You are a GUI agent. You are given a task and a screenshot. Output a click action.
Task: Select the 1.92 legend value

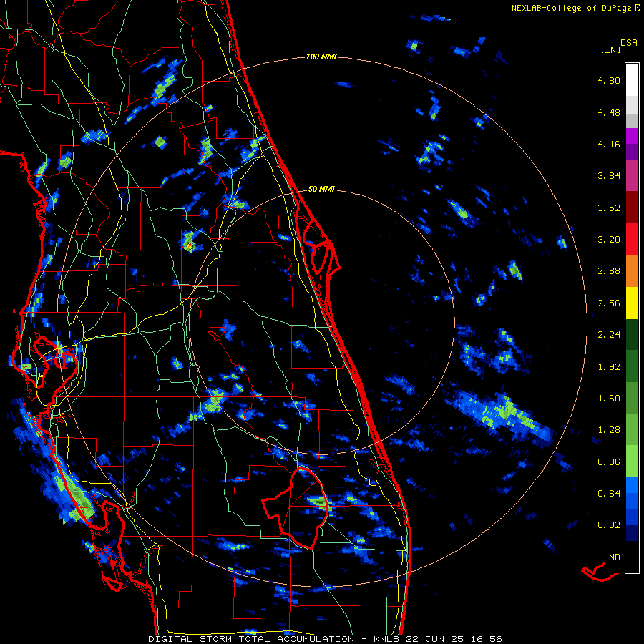click(x=609, y=367)
